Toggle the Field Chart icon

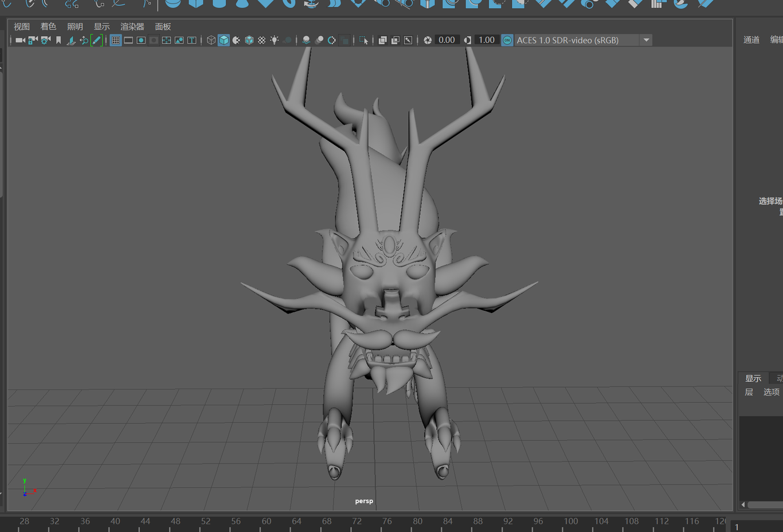(166, 40)
